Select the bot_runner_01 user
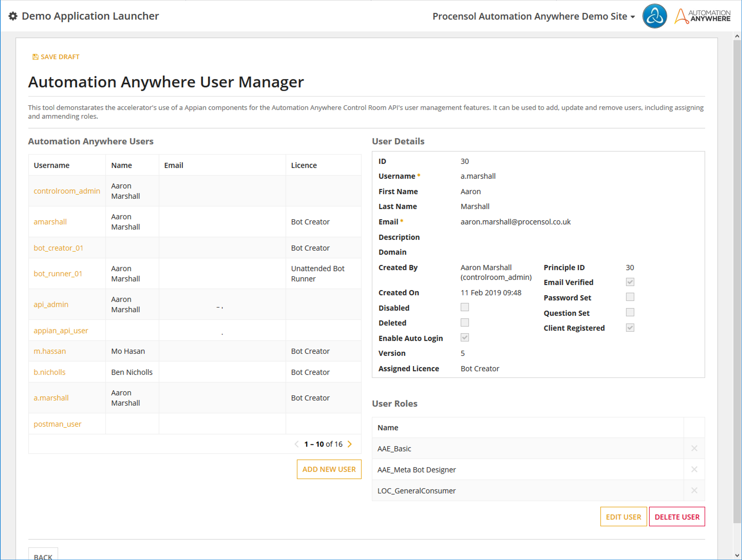The width and height of the screenshot is (742, 560). (58, 274)
